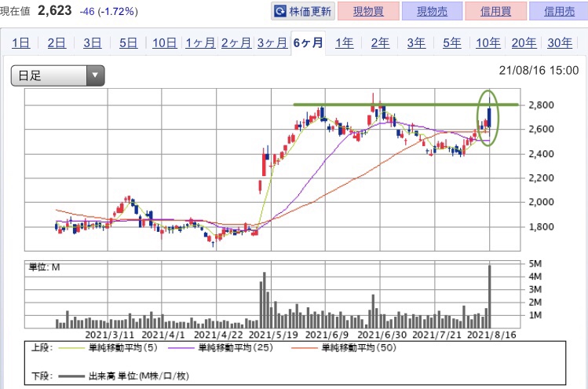The image size is (588, 389).
Task: Click the current price value 2,623
Action: (x=55, y=10)
